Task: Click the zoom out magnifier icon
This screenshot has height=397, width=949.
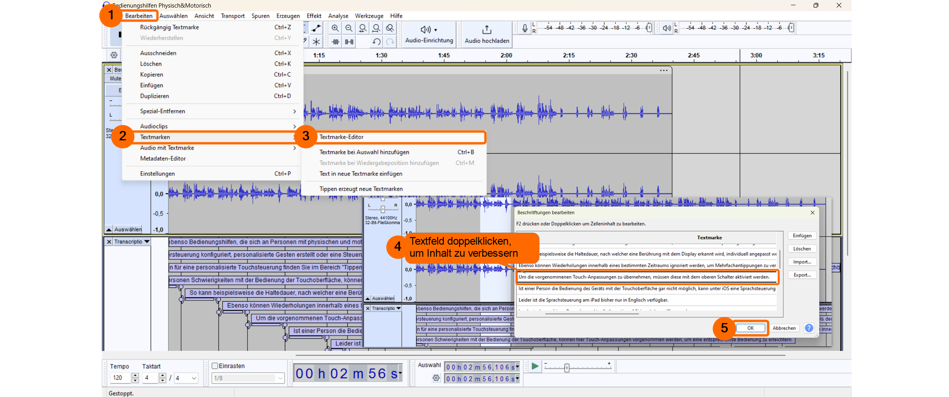Action: click(349, 28)
